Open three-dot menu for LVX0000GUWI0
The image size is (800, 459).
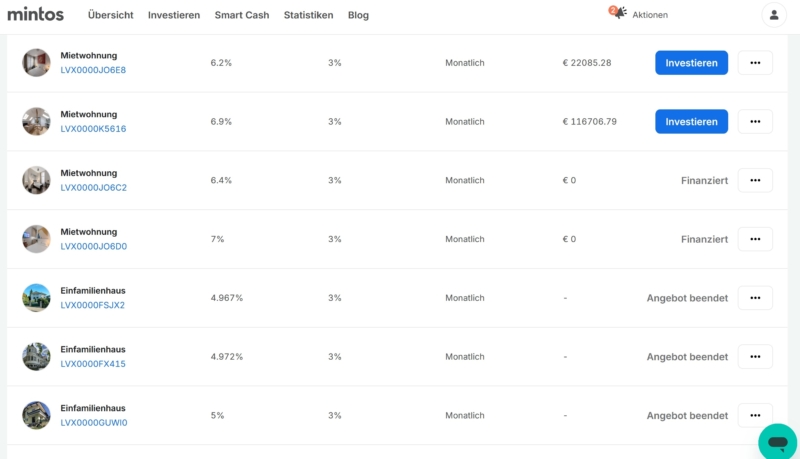coord(755,415)
